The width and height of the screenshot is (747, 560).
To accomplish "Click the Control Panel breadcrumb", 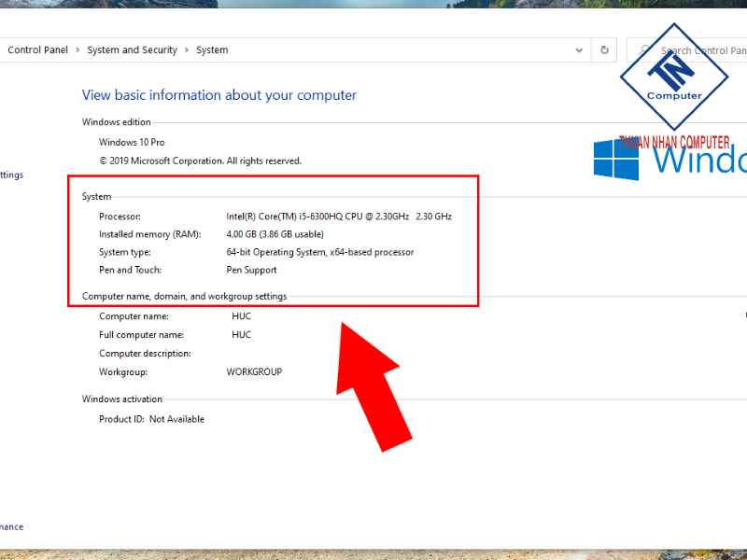I will click(x=37, y=50).
